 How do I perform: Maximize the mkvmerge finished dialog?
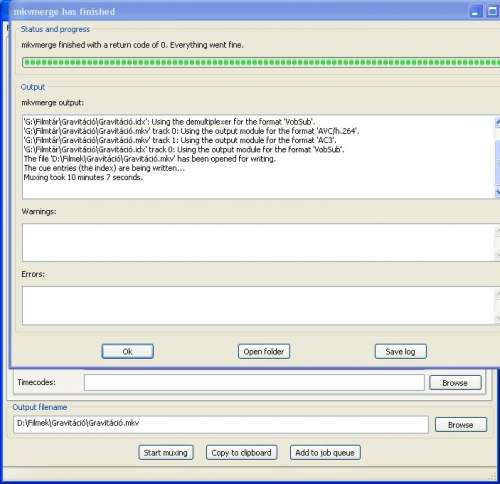pyautogui.click(x=492, y=12)
